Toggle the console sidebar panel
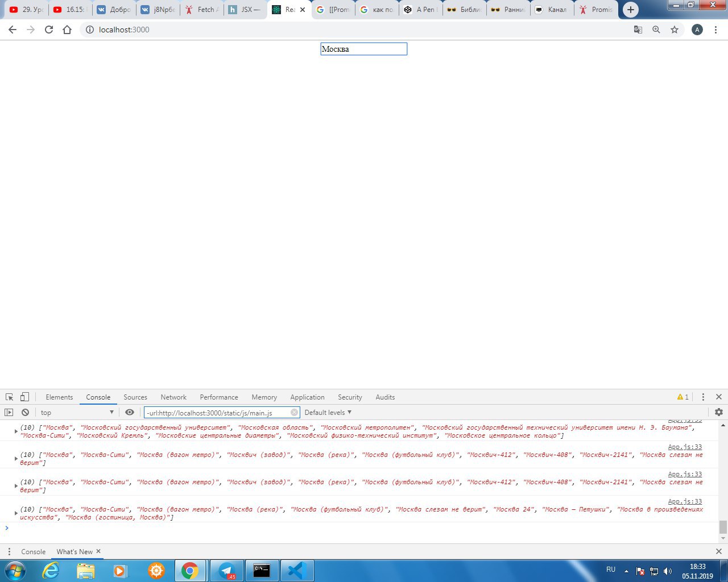The height and width of the screenshot is (582, 728). pos(9,412)
